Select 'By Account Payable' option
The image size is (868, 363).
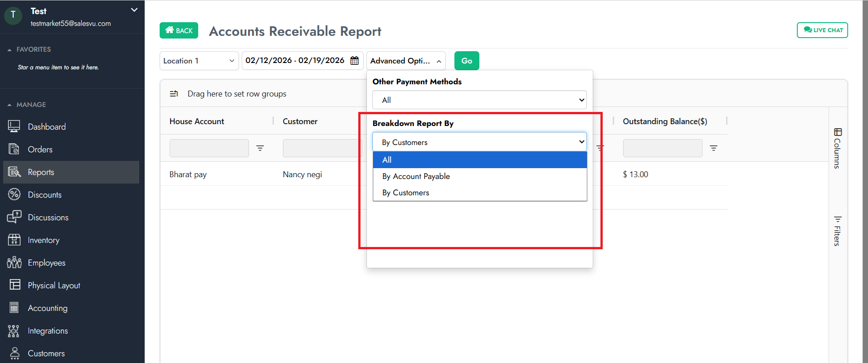416,176
